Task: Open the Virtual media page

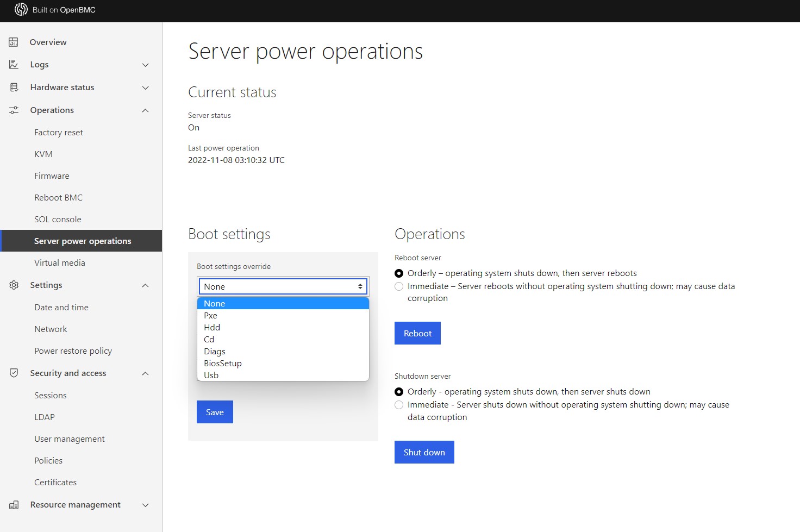Action: click(60, 263)
